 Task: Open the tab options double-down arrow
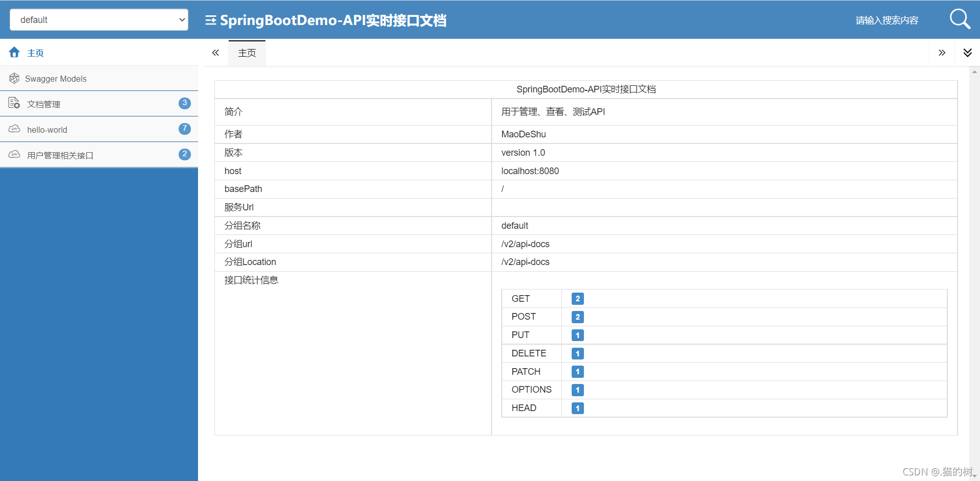967,53
